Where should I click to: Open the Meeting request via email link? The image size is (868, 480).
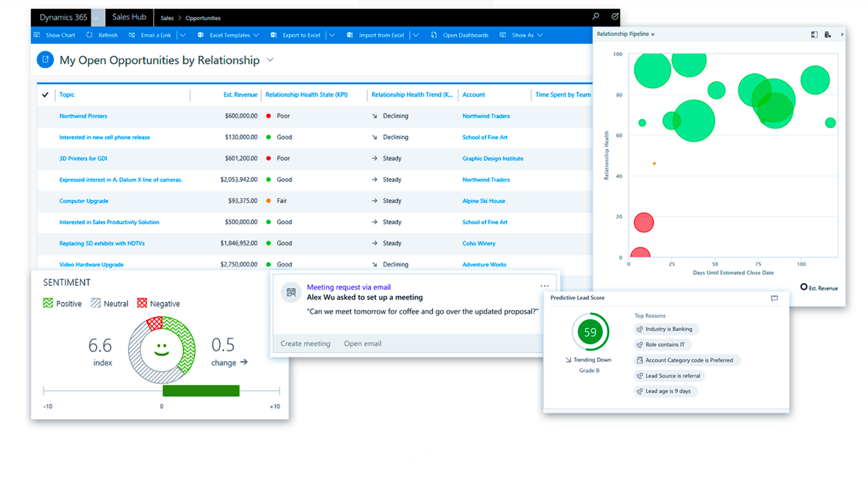(x=349, y=287)
